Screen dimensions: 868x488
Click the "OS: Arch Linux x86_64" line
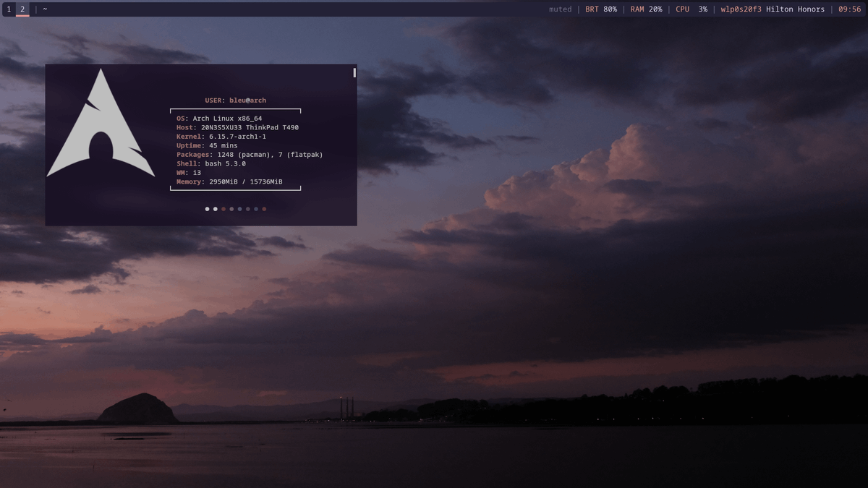click(x=219, y=119)
